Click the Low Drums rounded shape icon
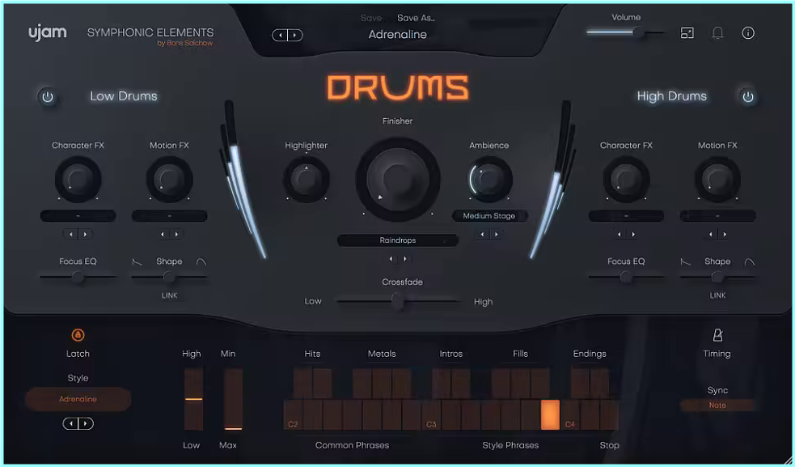Viewport: 795px width, 467px height. tap(201, 262)
